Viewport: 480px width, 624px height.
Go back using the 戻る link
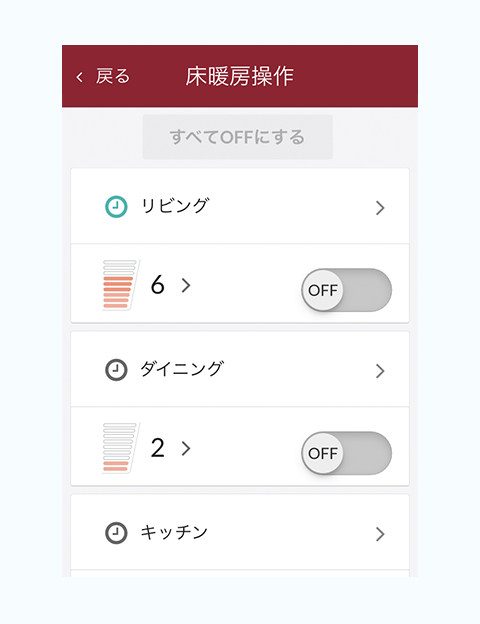tap(113, 76)
